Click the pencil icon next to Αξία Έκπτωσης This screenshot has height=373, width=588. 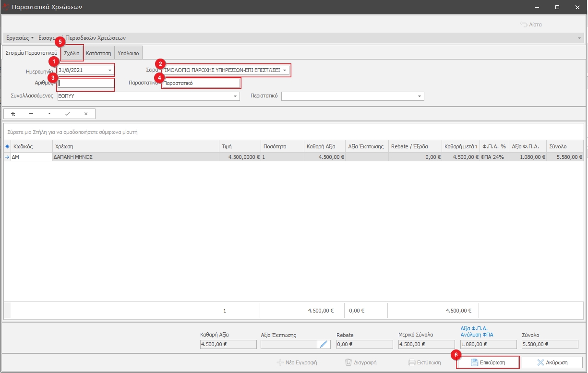click(324, 344)
